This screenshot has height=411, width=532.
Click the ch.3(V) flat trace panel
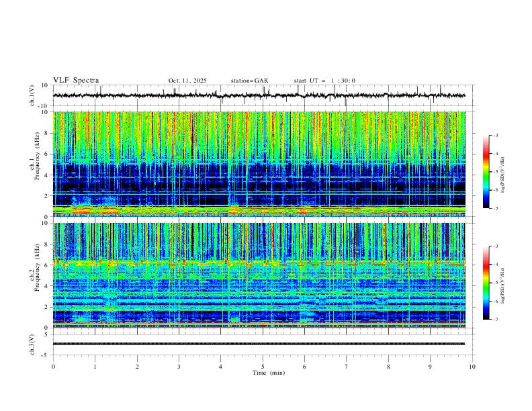pyautogui.click(x=263, y=345)
